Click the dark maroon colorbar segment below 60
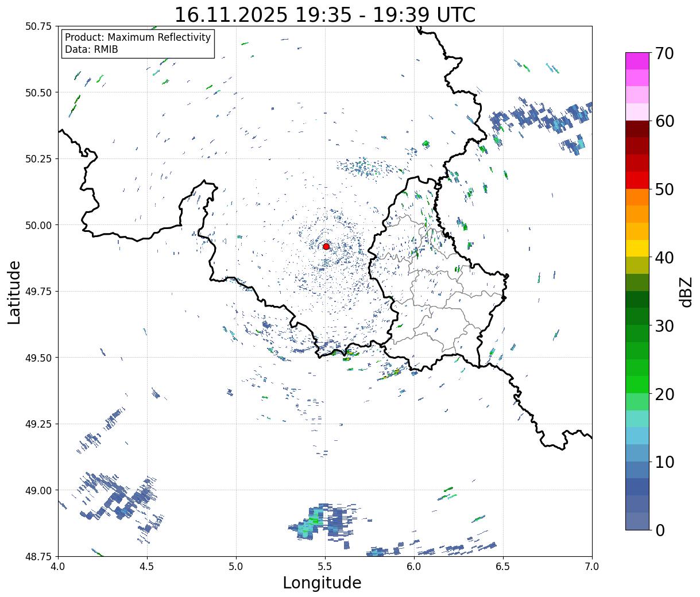700x597 pixels. coord(637,129)
